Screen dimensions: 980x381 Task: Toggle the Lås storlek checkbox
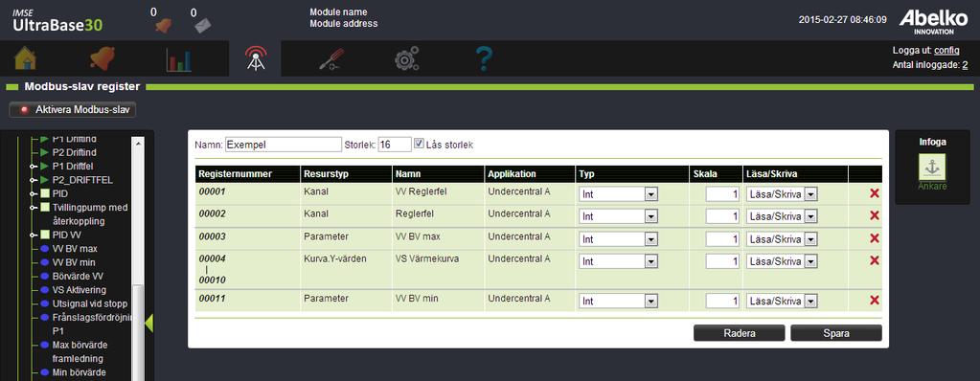(x=420, y=143)
